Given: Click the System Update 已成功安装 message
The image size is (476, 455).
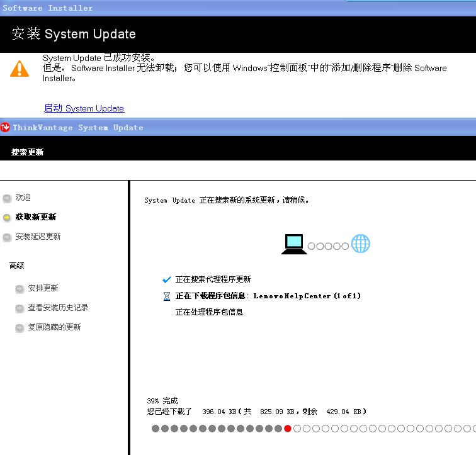Looking at the screenshot, I should 99,58.
